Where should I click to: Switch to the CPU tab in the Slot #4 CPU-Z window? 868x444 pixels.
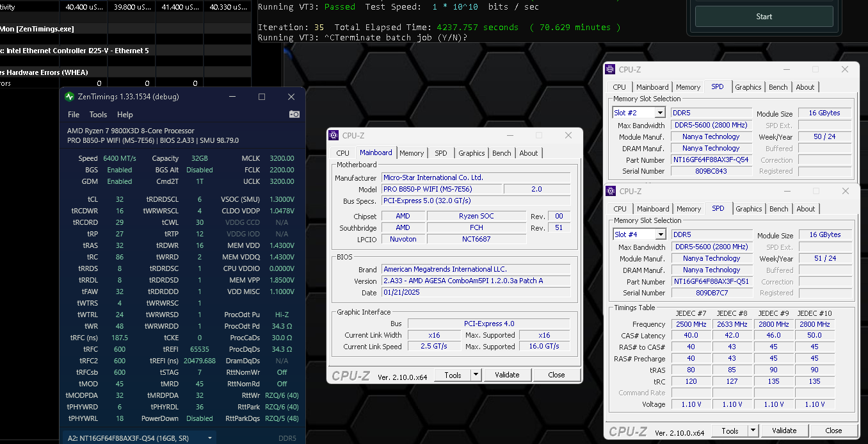[620, 209]
